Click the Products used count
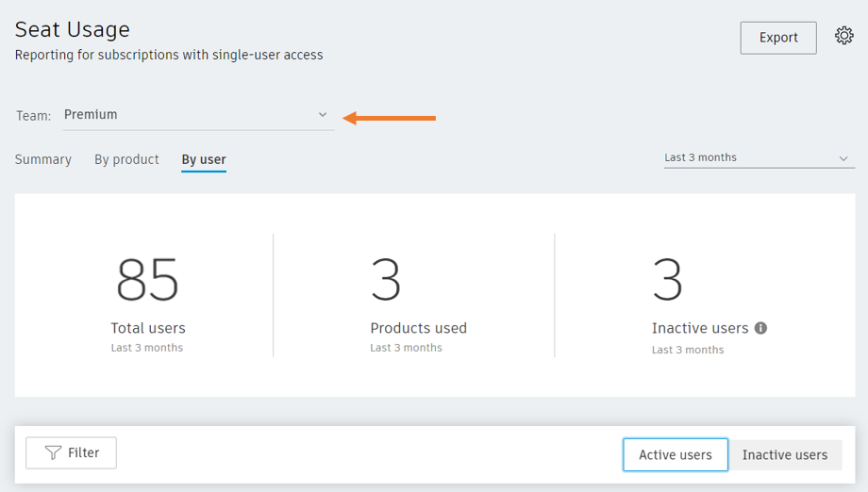Viewport: 868px width, 492px height. pyautogui.click(x=386, y=280)
